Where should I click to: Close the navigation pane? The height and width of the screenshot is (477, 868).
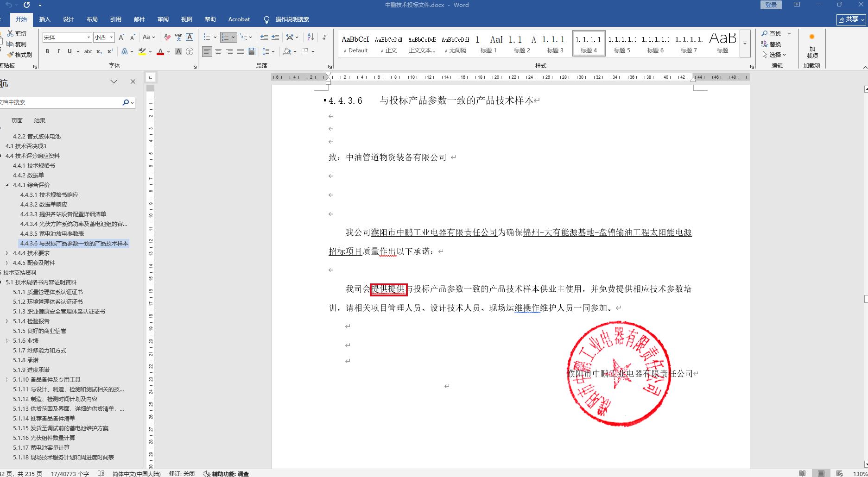click(133, 82)
